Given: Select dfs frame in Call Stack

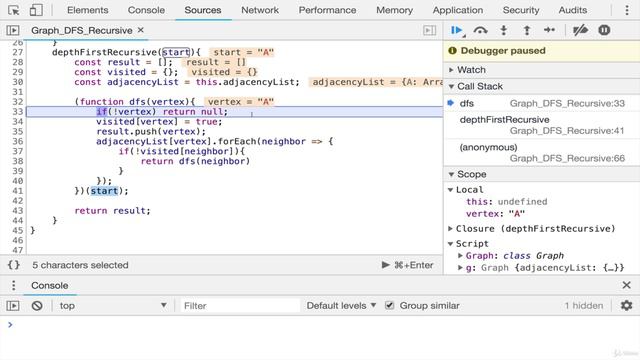Looking at the screenshot, I should point(542,103).
